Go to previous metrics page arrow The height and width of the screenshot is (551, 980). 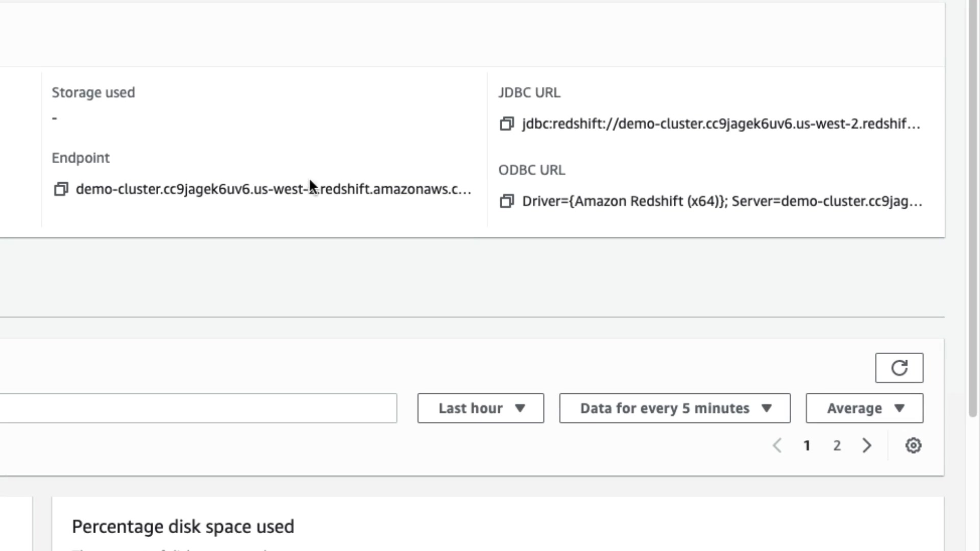[x=777, y=445]
